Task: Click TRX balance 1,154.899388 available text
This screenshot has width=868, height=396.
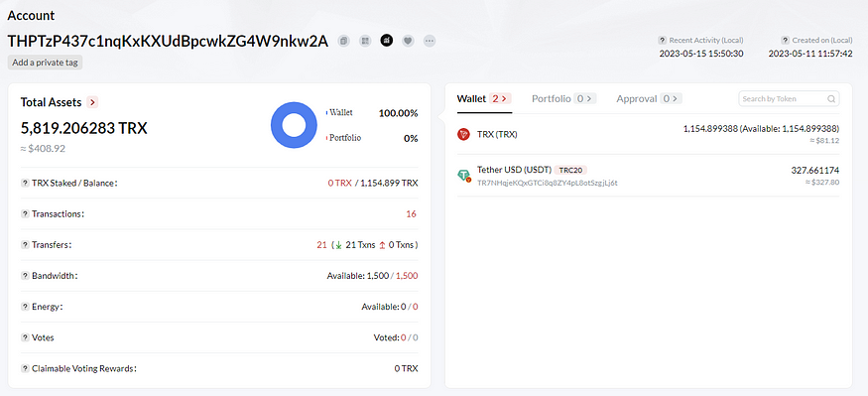Action: pyautogui.click(x=761, y=128)
